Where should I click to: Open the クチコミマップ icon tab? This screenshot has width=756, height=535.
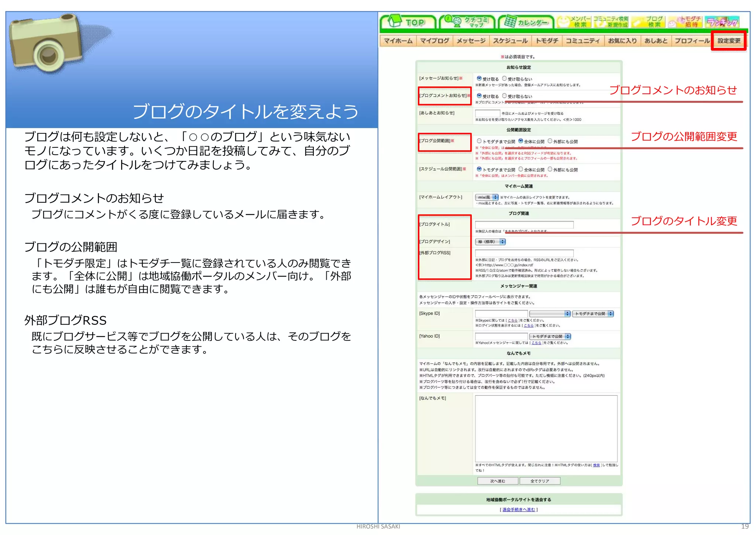(467, 22)
